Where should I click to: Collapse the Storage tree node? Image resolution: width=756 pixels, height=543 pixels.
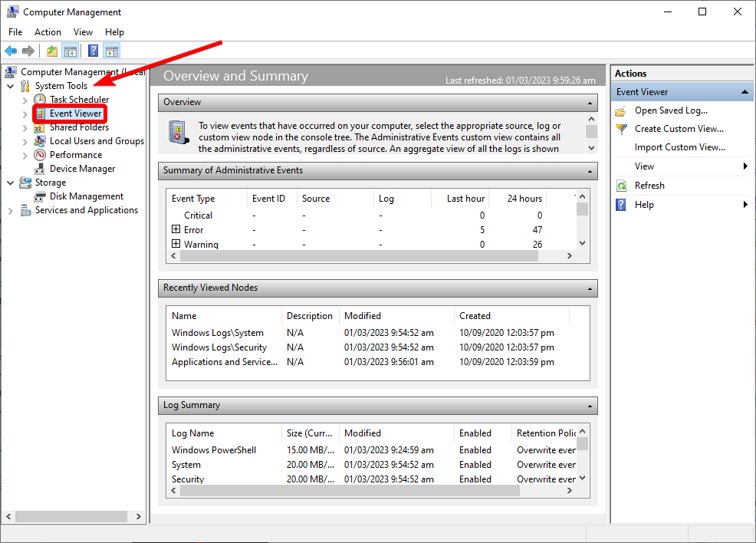tap(11, 183)
